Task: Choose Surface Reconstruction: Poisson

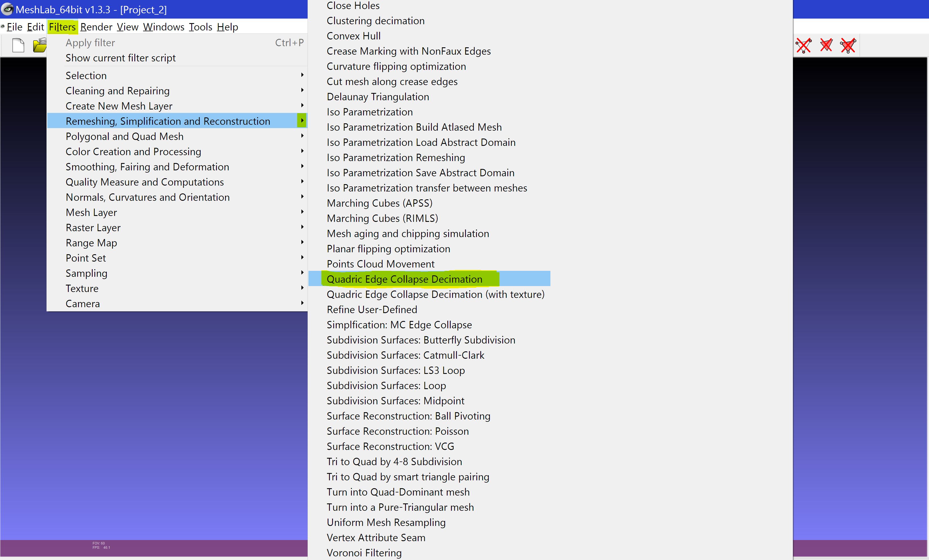Action: click(397, 431)
